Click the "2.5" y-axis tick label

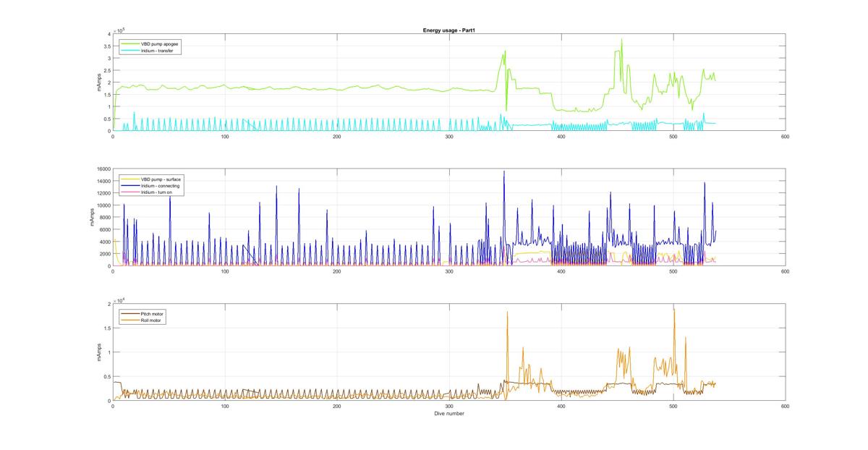tap(106, 70)
